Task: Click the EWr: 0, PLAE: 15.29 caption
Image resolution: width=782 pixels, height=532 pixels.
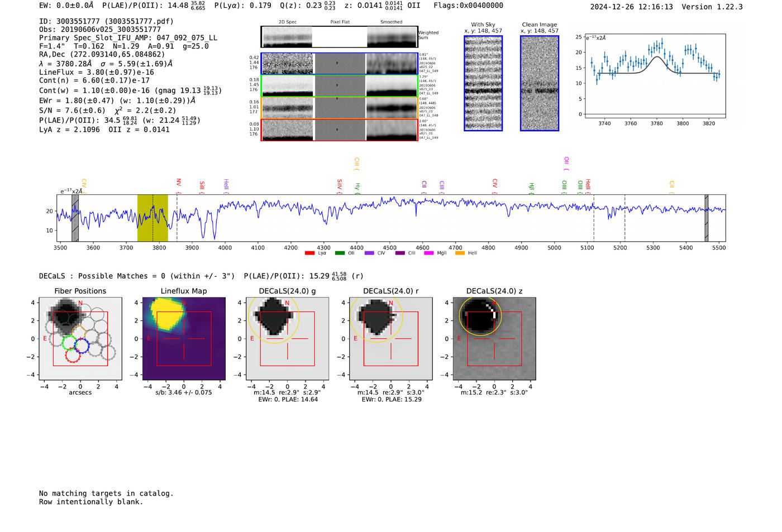Action: tap(392, 399)
